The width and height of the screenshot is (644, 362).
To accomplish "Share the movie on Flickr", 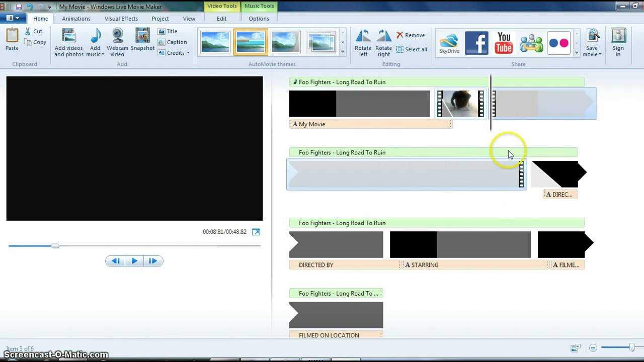I will coord(558,43).
